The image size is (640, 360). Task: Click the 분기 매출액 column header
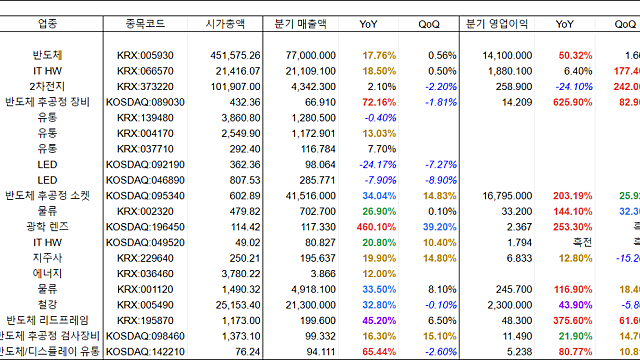300,24
